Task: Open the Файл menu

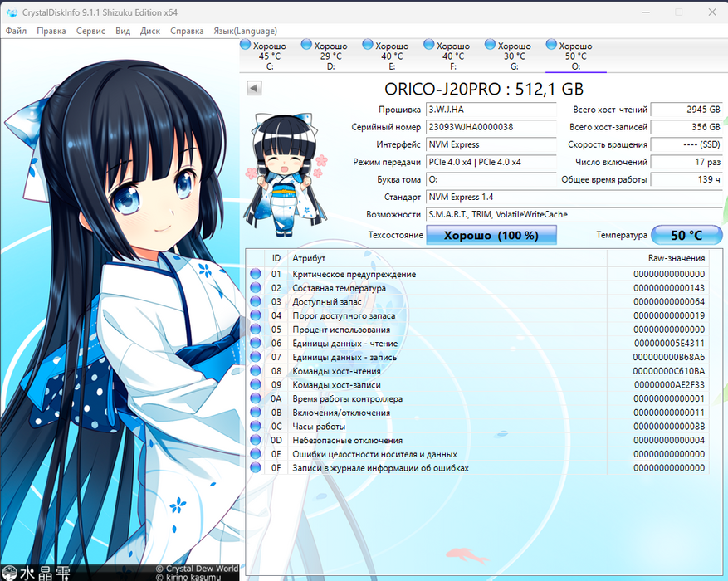Action: 16,31
